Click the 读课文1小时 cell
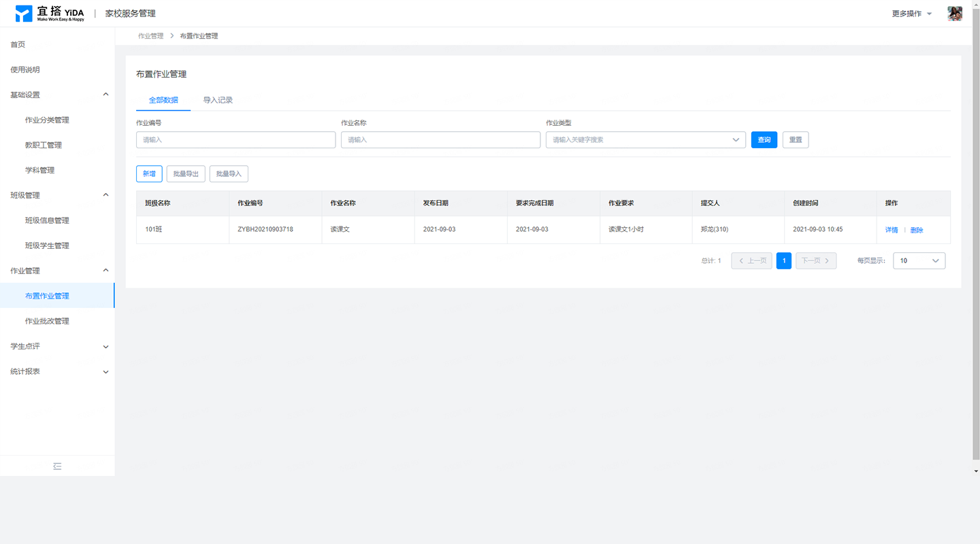Screen dimensions: 980x544 (645, 230)
